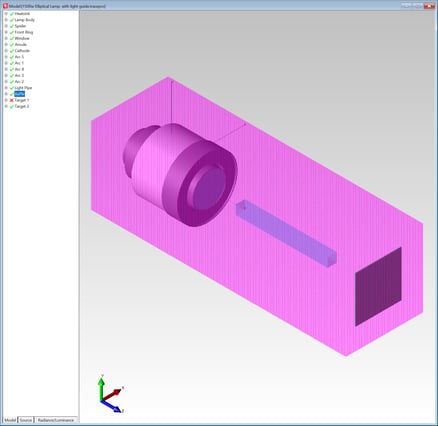Viewport: 438px width, 426px height.
Task: Toggle the green checkmark on Lamp Body
Action: tap(12, 20)
